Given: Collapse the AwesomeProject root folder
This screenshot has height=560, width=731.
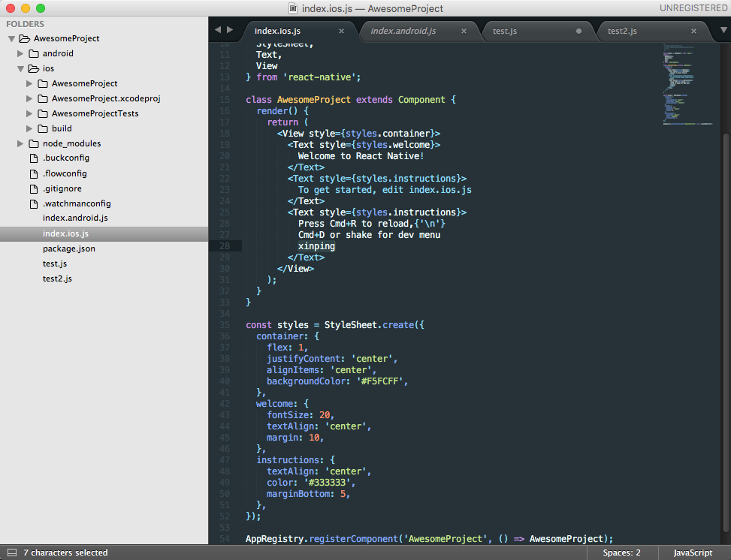Looking at the screenshot, I should [x=11, y=38].
